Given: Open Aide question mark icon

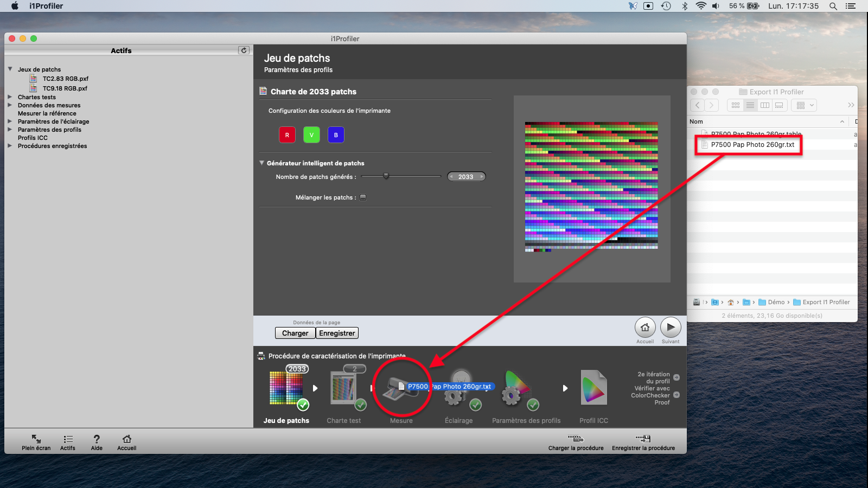Looking at the screenshot, I should click(97, 439).
